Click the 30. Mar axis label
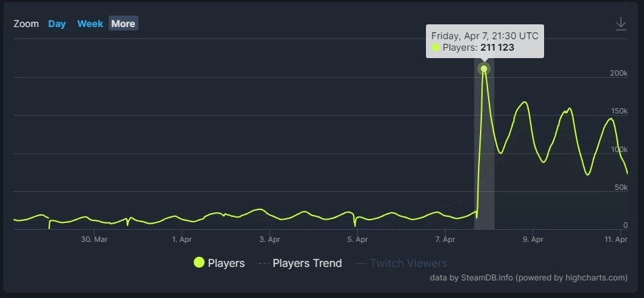This screenshot has height=298, width=644. [x=95, y=239]
